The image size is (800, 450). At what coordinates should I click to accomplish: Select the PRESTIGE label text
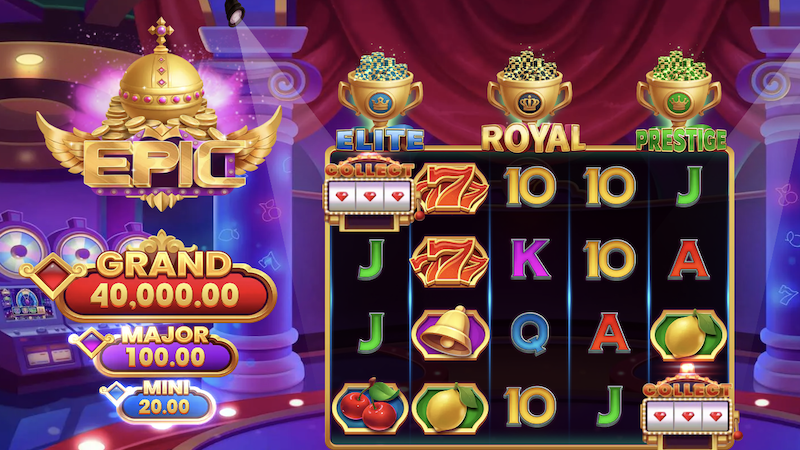pyautogui.click(x=681, y=140)
